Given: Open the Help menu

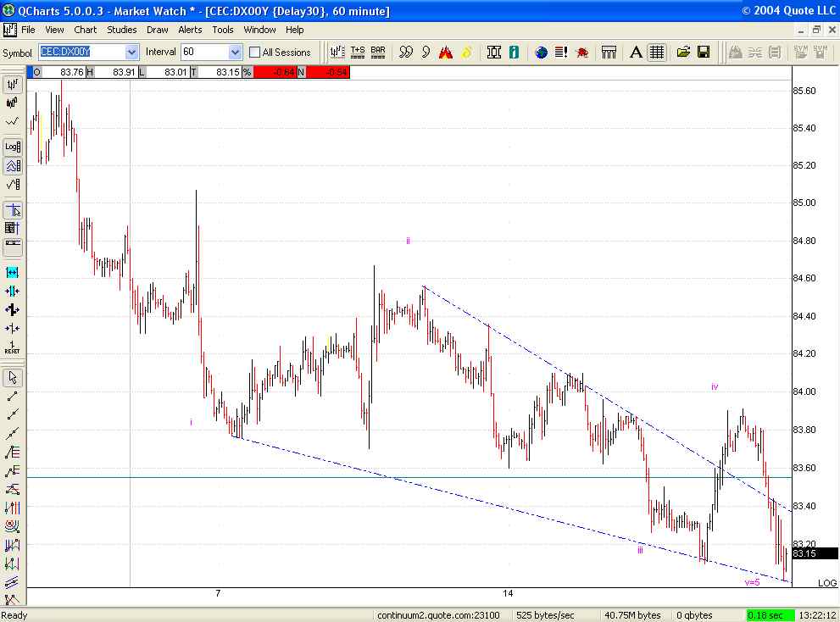Looking at the screenshot, I should 295,30.
